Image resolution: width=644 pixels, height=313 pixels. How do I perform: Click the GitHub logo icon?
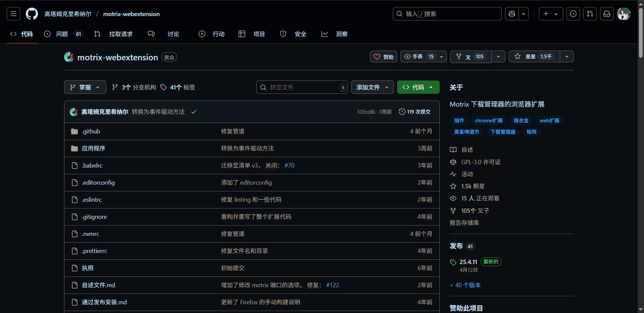32,14
